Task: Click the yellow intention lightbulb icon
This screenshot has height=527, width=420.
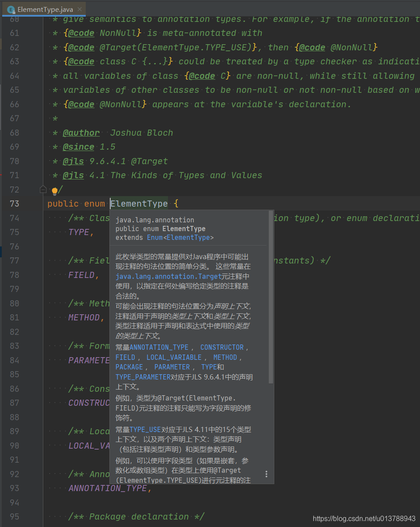Action: click(x=55, y=191)
